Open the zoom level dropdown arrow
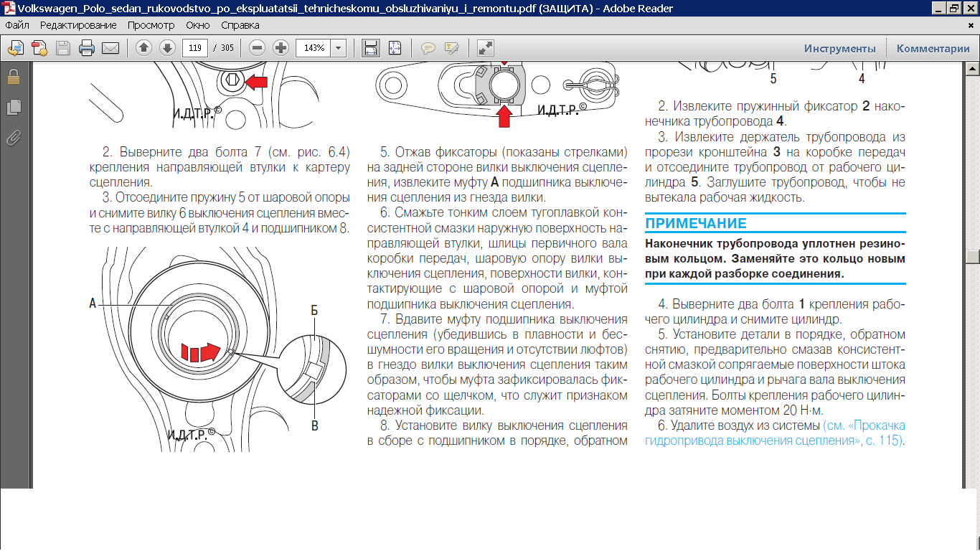 tap(339, 48)
